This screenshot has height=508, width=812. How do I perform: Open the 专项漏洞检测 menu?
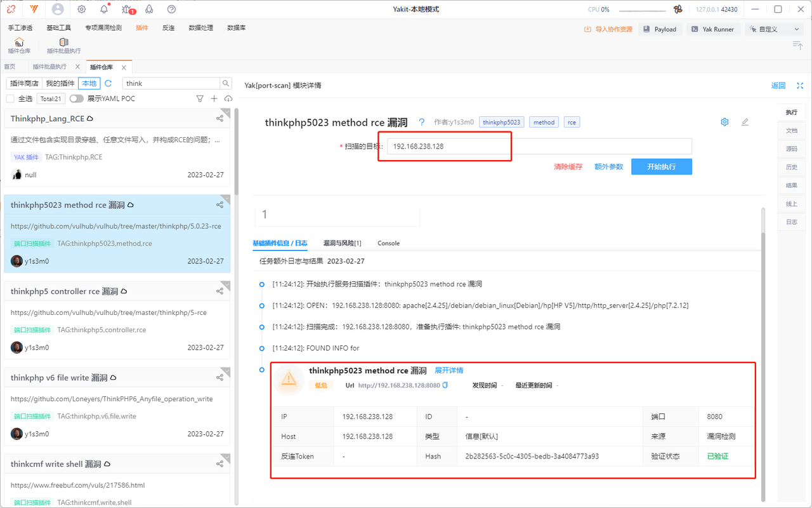coord(105,28)
